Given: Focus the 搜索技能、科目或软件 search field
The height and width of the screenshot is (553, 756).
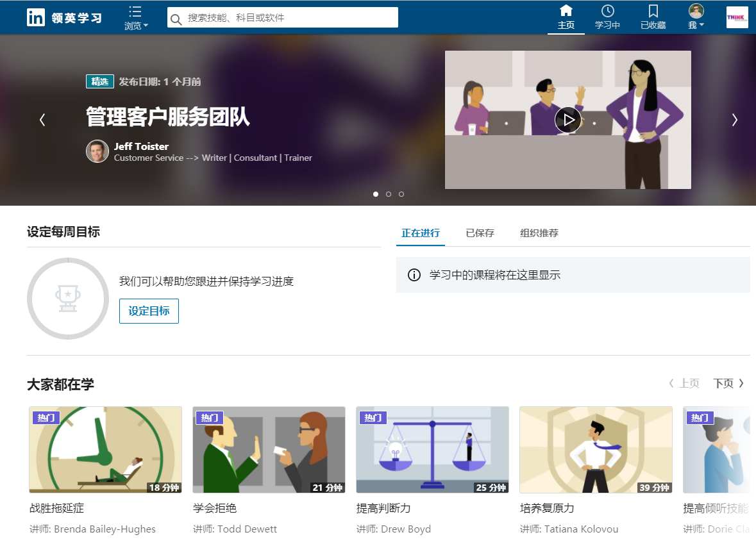Looking at the screenshot, I should pos(283,17).
